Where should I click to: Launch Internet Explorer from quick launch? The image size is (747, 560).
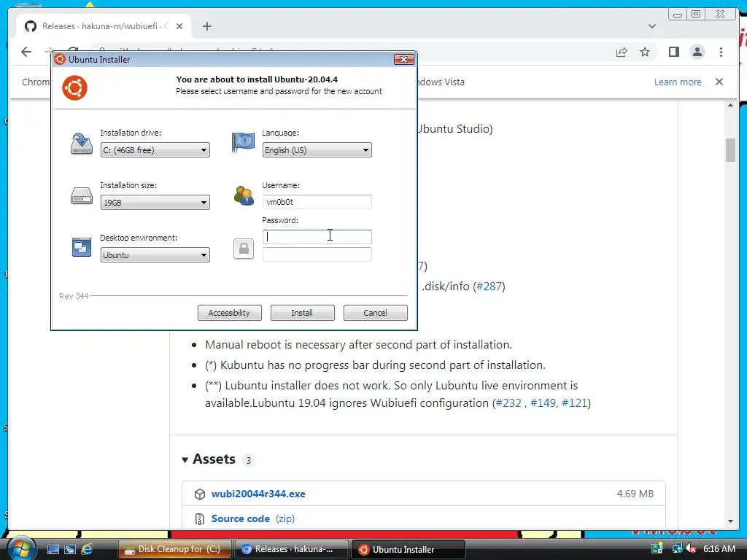pyautogui.click(x=87, y=549)
